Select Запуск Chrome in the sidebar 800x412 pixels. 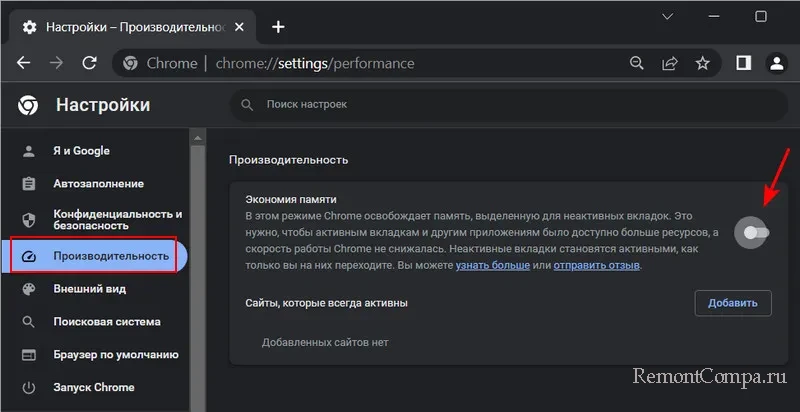[x=93, y=387]
